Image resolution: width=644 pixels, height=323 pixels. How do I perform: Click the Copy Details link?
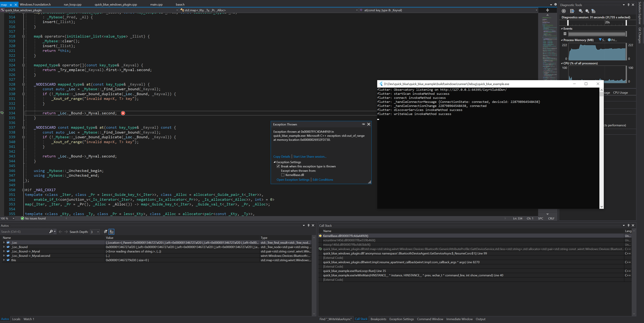pyautogui.click(x=282, y=156)
